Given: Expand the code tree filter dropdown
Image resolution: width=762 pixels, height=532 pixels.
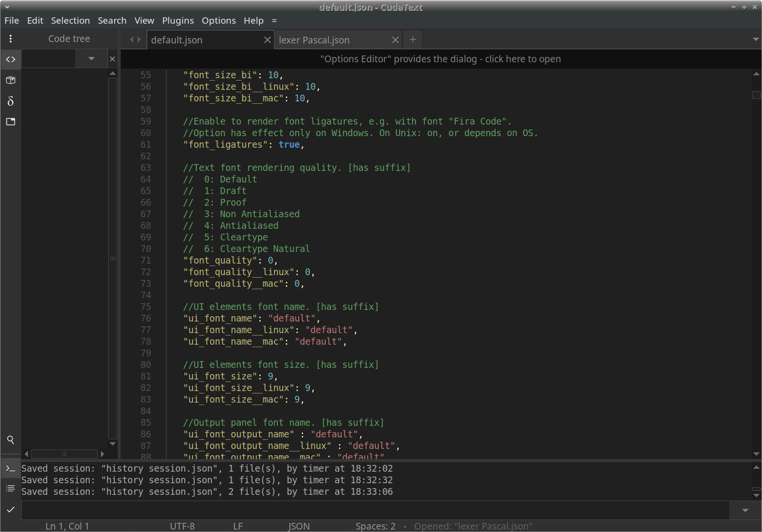Looking at the screenshot, I should [x=91, y=59].
